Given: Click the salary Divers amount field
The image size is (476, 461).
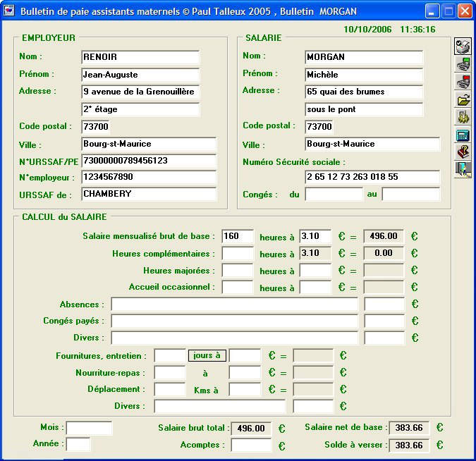Looking at the screenshot, I should pos(384,338).
